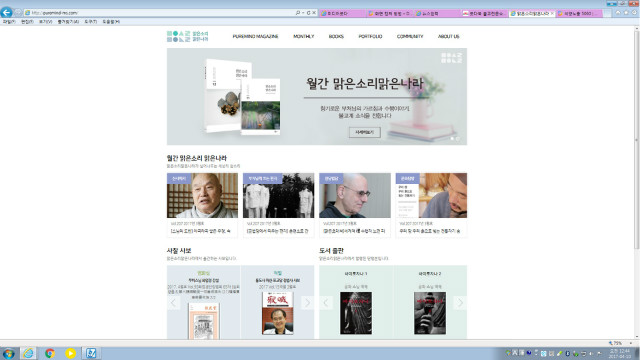This screenshot has width=640, height=360.
Task: Click left arrow of temple newsletter carousel
Action: [173, 302]
